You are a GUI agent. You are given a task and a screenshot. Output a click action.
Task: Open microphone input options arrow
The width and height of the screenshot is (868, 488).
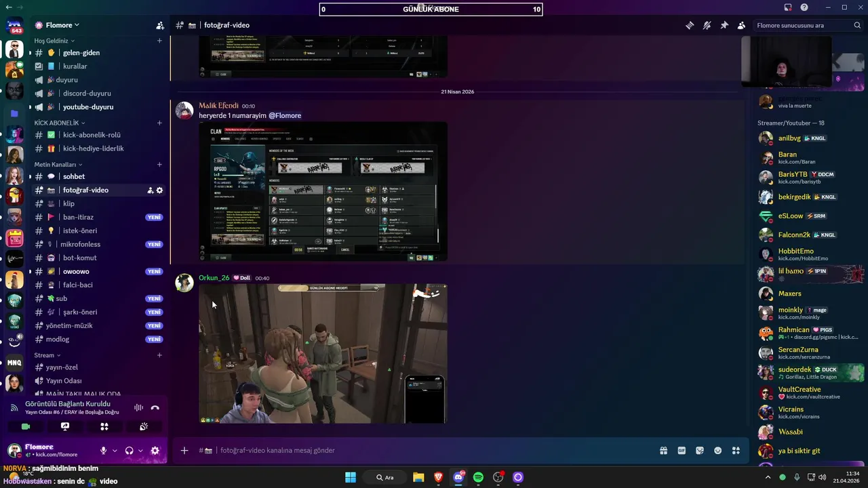114,451
